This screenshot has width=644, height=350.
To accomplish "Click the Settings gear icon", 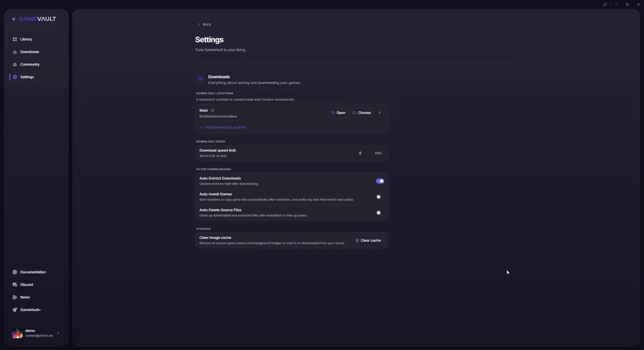I will [15, 77].
